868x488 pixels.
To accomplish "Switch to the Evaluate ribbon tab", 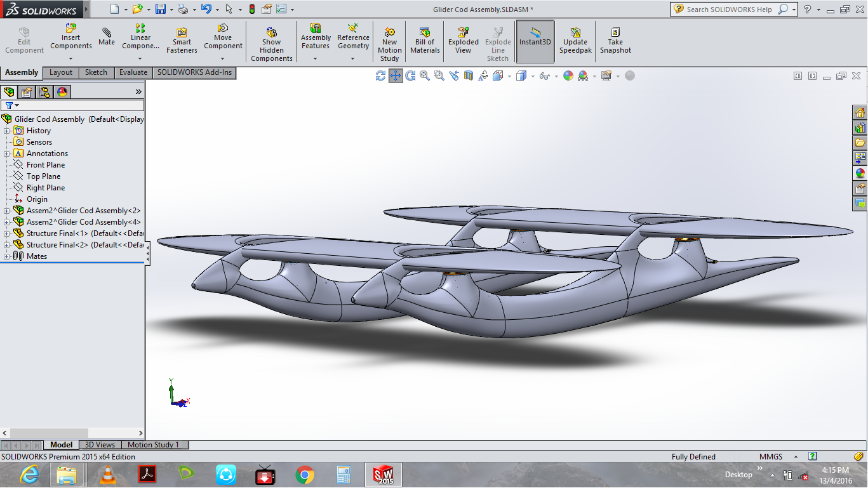I will [133, 72].
